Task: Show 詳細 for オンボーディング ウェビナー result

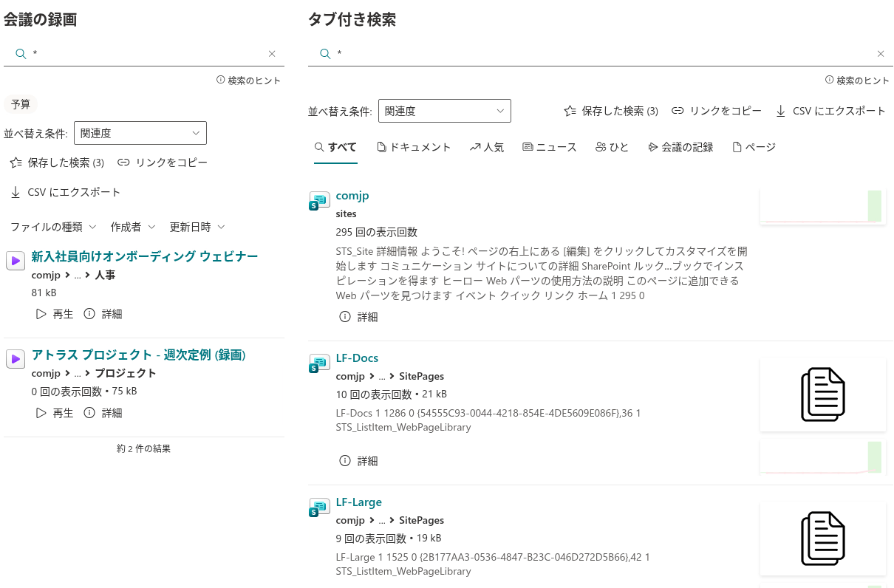Action: (103, 314)
